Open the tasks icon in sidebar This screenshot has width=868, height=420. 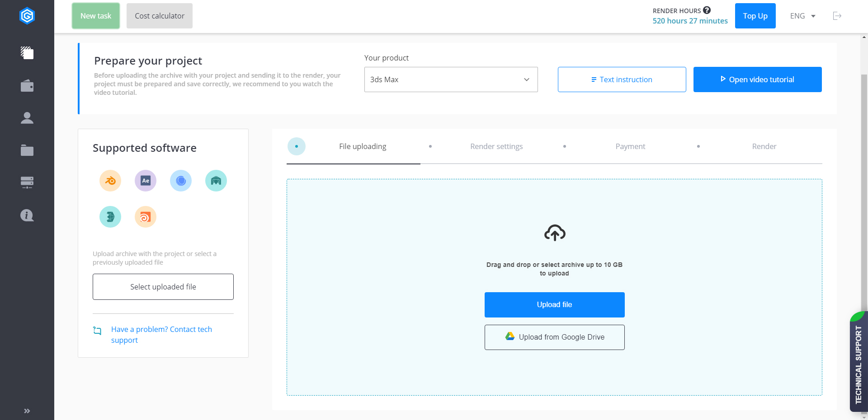click(27, 53)
